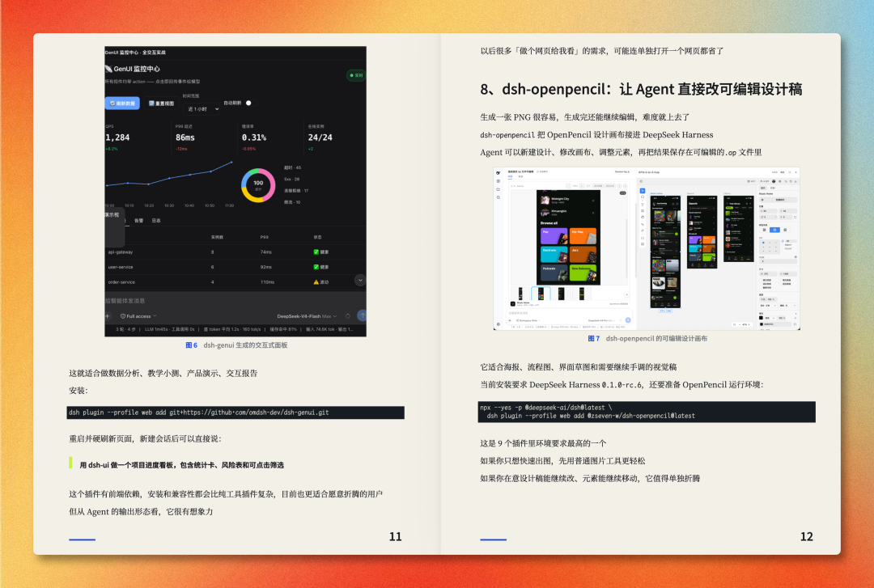Click the round scroll-down chevron beside order-service
This screenshot has width=874, height=588.
tap(360, 281)
